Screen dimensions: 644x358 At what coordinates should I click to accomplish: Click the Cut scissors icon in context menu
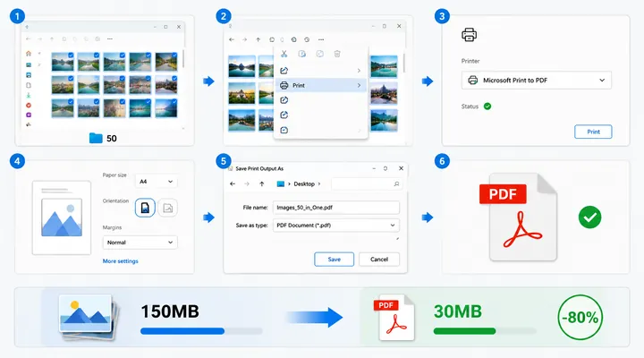[x=284, y=54]
